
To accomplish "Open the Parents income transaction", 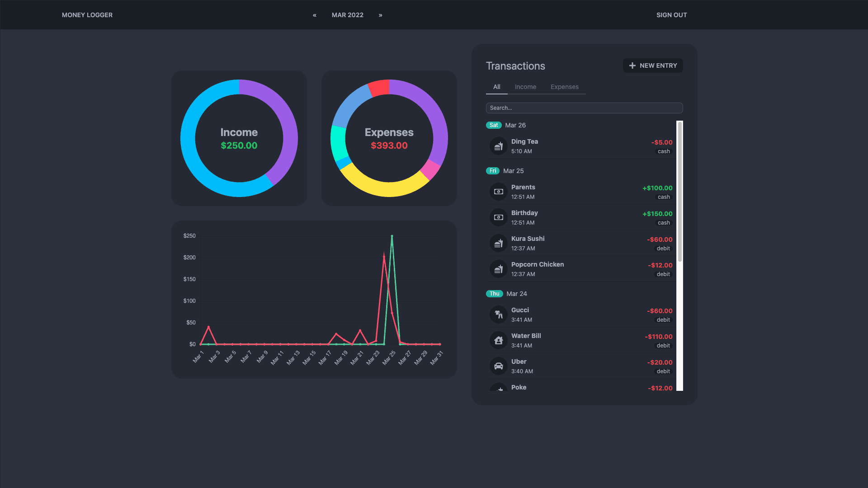I will pos(581,192).
